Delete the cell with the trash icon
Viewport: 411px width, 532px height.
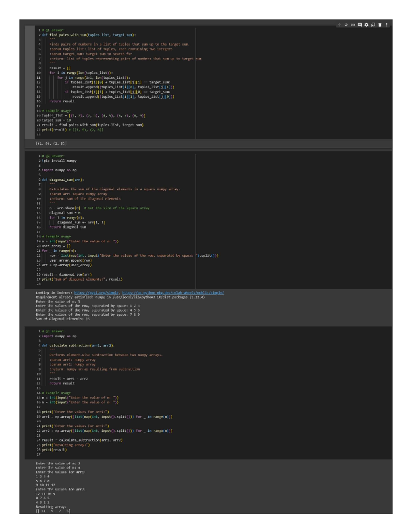pyautogui.click(x=380, y=25)
